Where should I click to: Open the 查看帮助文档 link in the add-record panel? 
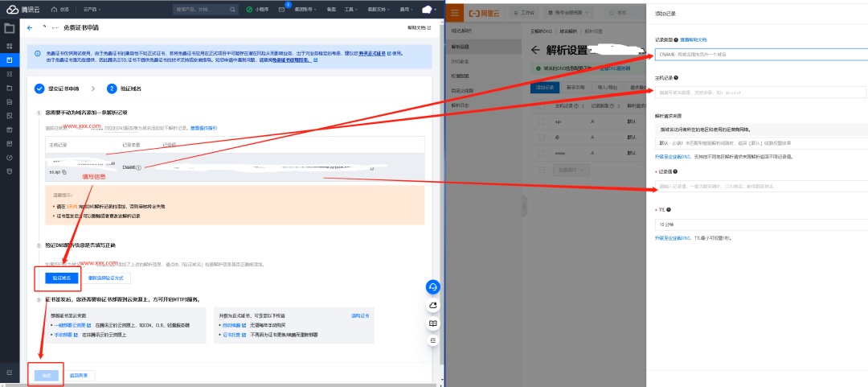(693, 40)
